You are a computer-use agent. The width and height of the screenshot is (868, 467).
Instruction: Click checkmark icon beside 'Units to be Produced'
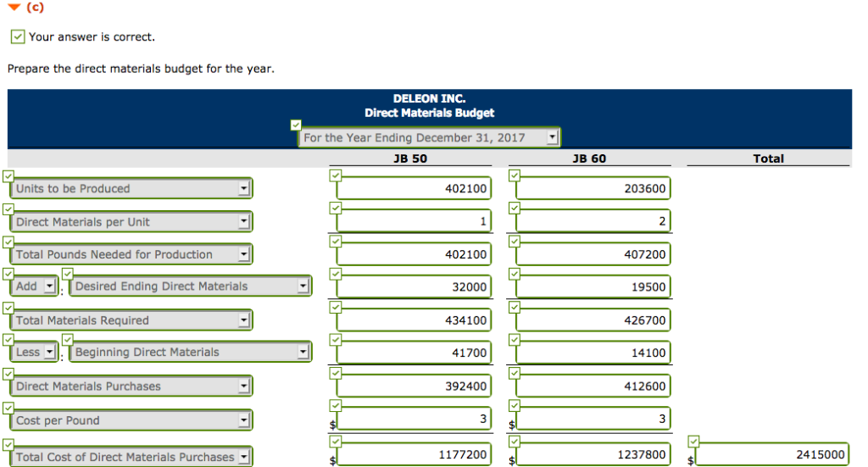pos(8,176)
